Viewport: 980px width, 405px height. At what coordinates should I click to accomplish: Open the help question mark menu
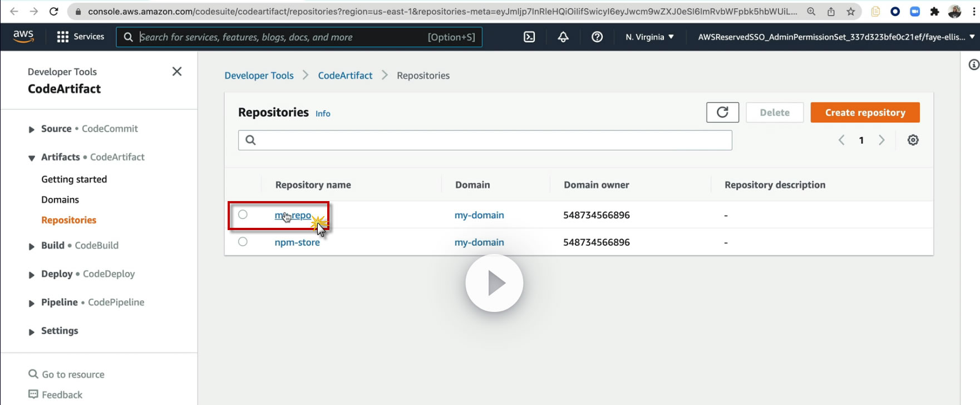[597, 37]
